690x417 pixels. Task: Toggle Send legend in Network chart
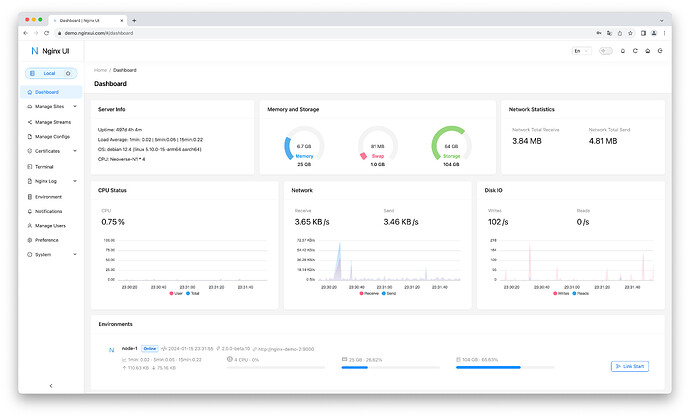[x=389, y=293]
